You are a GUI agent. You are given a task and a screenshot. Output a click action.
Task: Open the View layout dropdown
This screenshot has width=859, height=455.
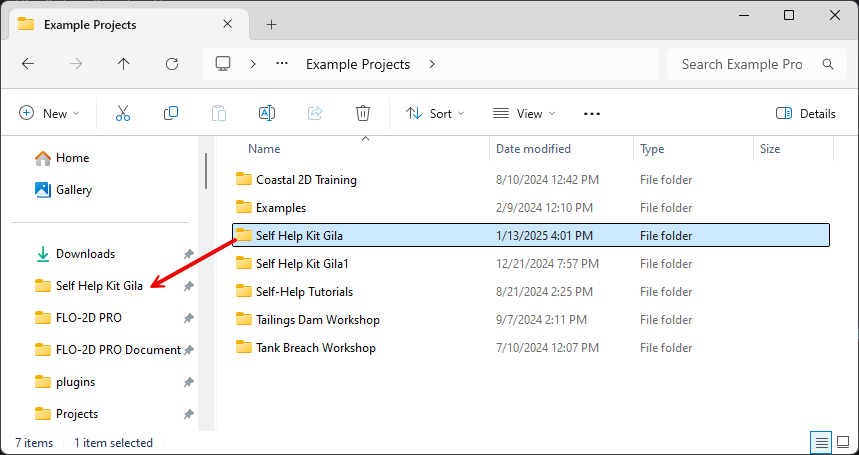pos(524,114)
